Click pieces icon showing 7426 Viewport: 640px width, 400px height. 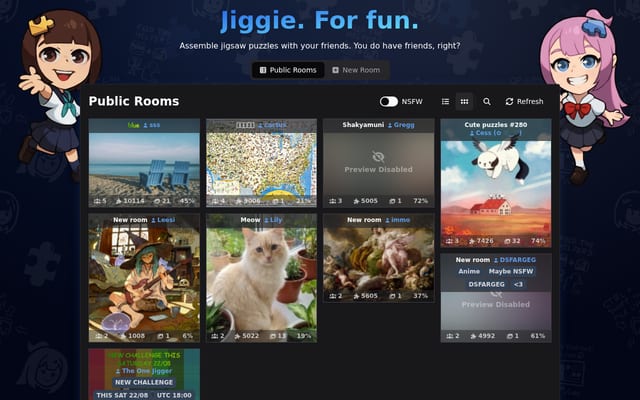472,241
